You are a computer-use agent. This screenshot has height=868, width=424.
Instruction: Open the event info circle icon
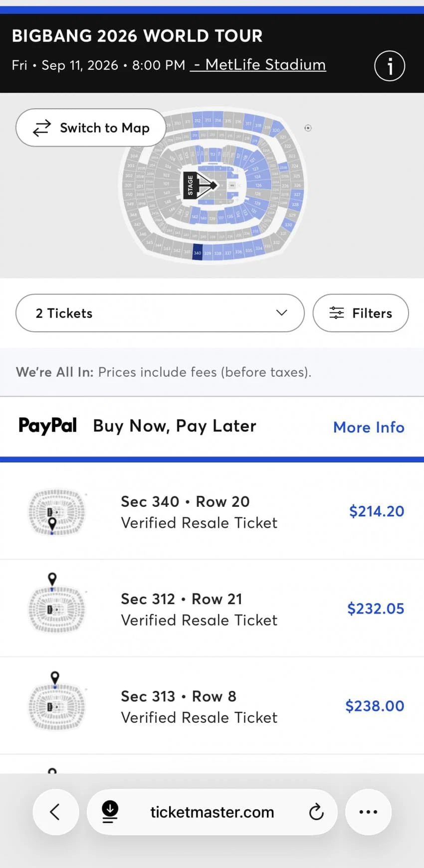click(390, 66)
